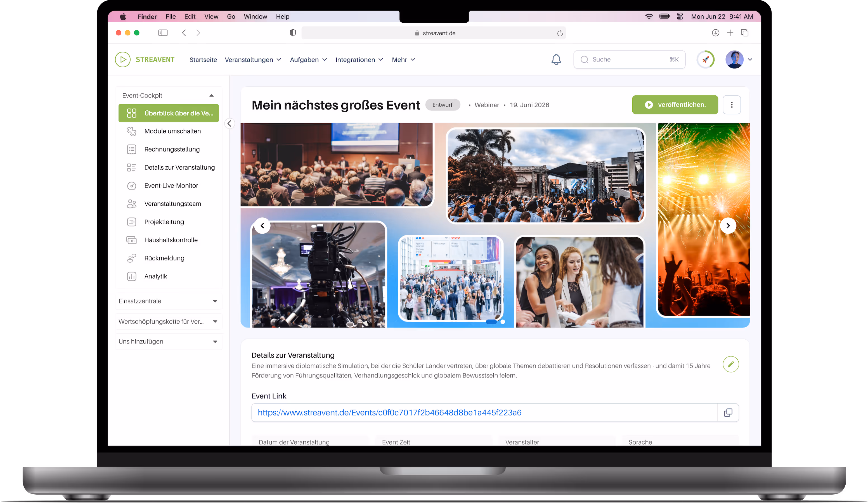Image resolution: width=868 pixels, height=503 pixels.
Task: Open Rechnungsstellung page
Action: point(169,150)
